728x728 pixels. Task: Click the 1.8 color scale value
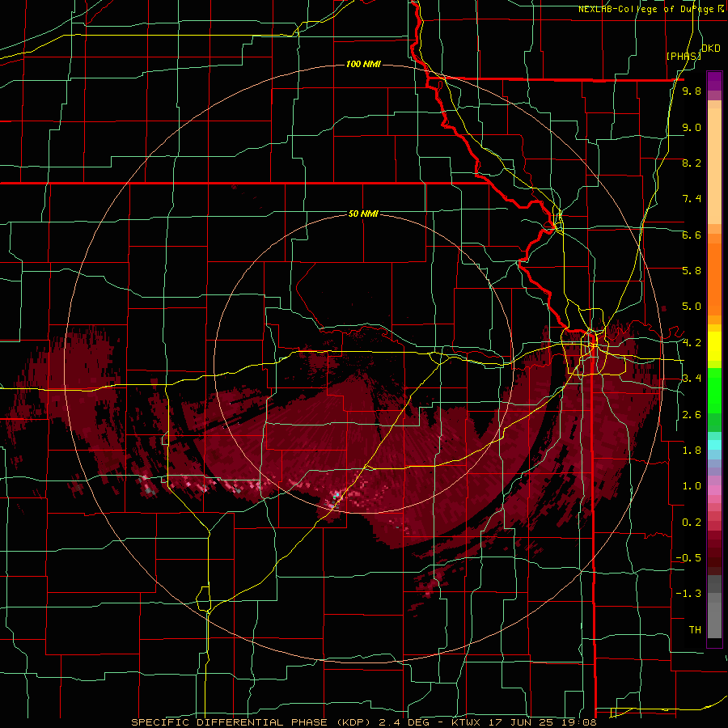692,451
